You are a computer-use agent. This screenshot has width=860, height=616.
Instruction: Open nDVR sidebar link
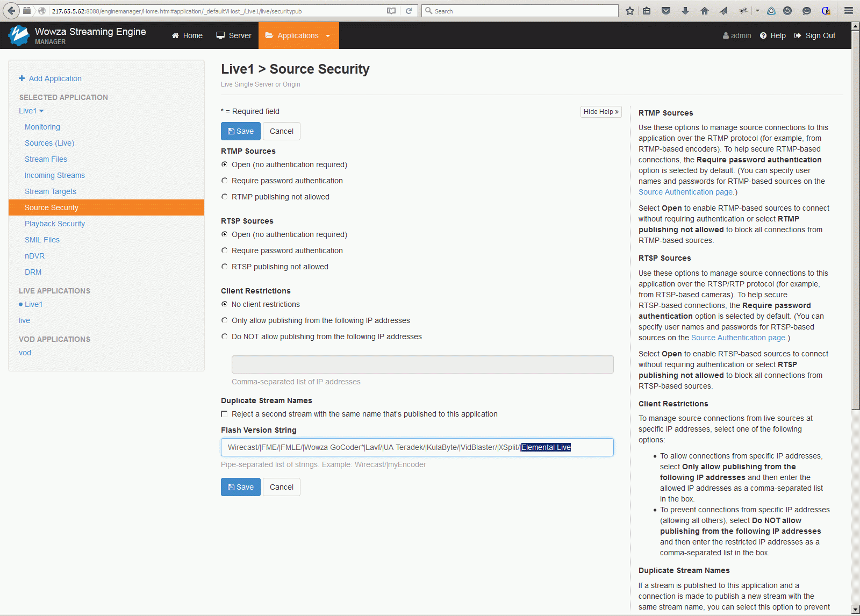34,256
